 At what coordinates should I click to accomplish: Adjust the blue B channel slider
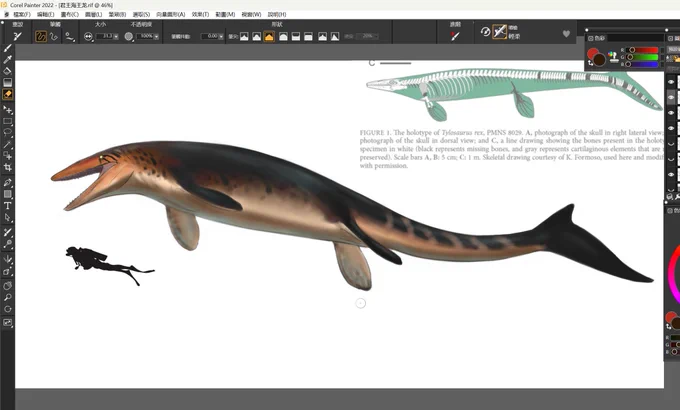point(642,64)
